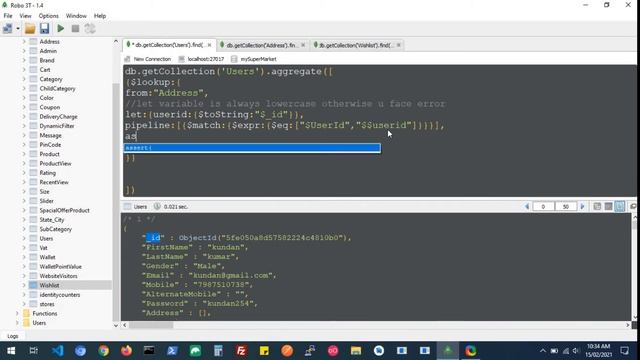The height and width of the screenshot is (360, 640).
Task: Click the Stop execution icon
Action: click(75, 28)
